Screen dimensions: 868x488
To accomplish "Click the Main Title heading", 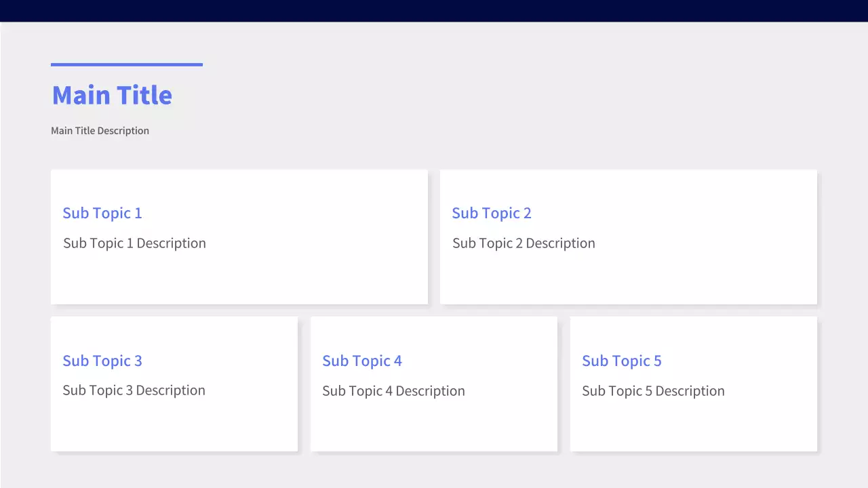I will pos(112,95).
